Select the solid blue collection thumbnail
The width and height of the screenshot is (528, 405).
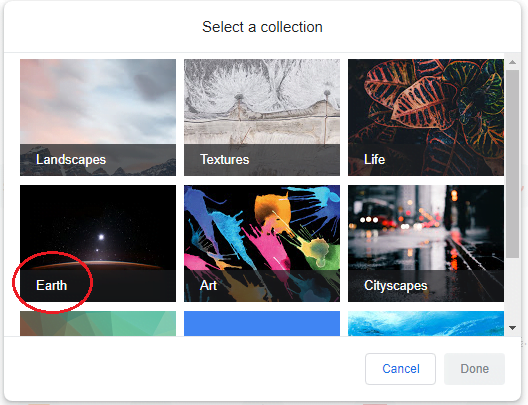pyautogui.click(x=262, y=323)
